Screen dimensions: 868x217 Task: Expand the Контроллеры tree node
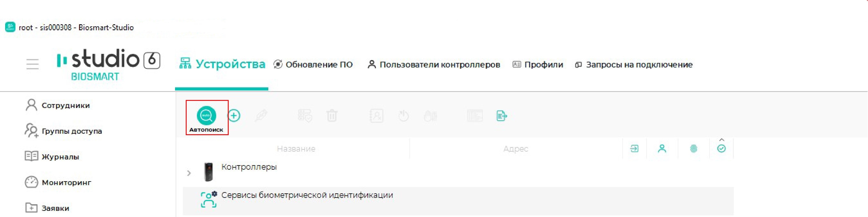click(189, 173)
